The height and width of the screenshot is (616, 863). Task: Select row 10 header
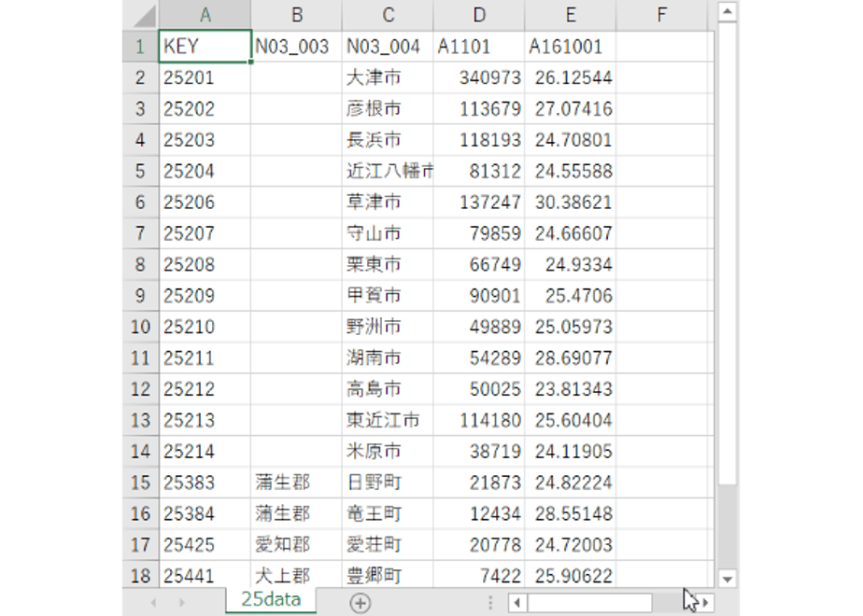[140, 327]
